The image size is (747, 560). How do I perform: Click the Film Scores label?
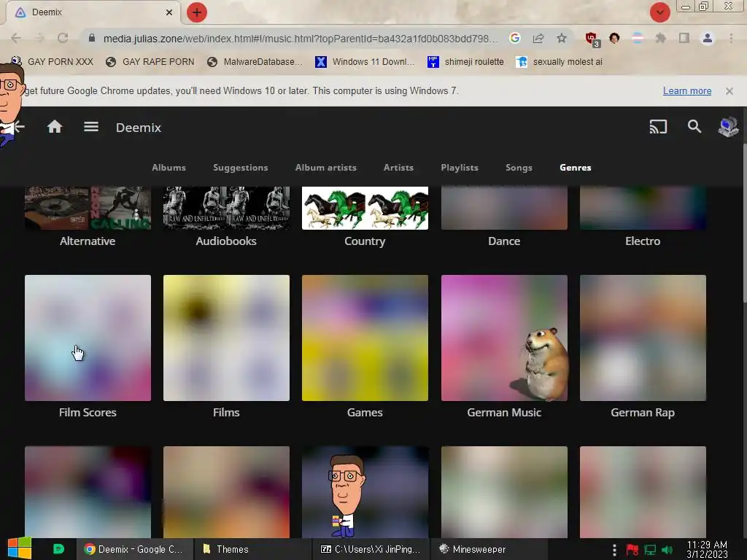[x=88, y=413]
